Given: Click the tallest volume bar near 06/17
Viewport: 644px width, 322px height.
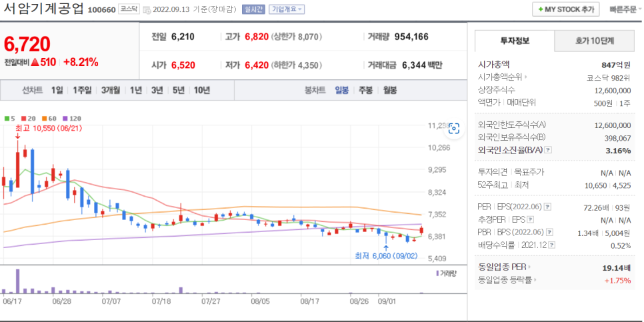Looking at the screenshot, I should click(x=17, y=281).
